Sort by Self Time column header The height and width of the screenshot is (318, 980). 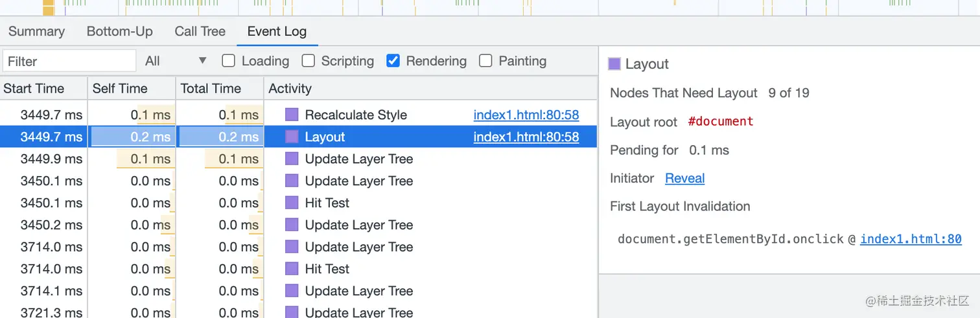(132, 88)
